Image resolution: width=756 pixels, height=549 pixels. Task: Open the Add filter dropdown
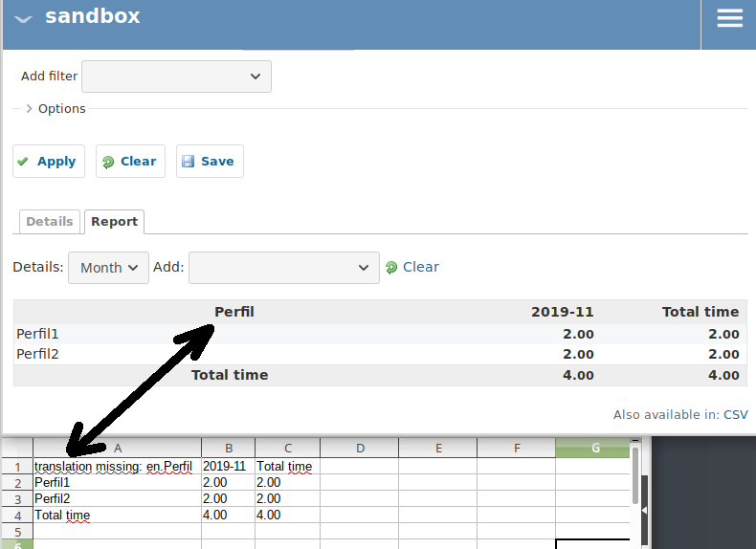pyautogui.click(x=176, y=77)
